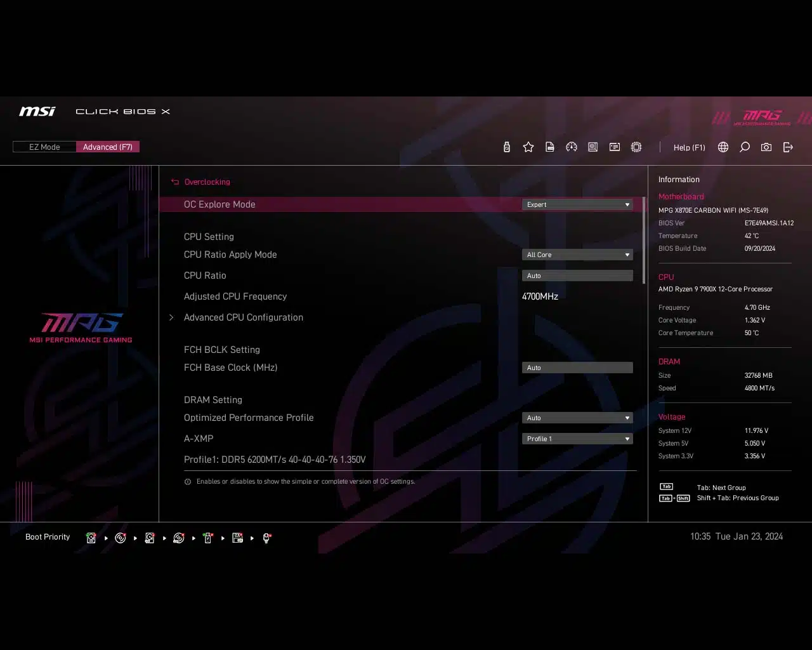Click the Voltage heading in Information panel
This screenshot has height=650, width=812.
pos(672,417)
